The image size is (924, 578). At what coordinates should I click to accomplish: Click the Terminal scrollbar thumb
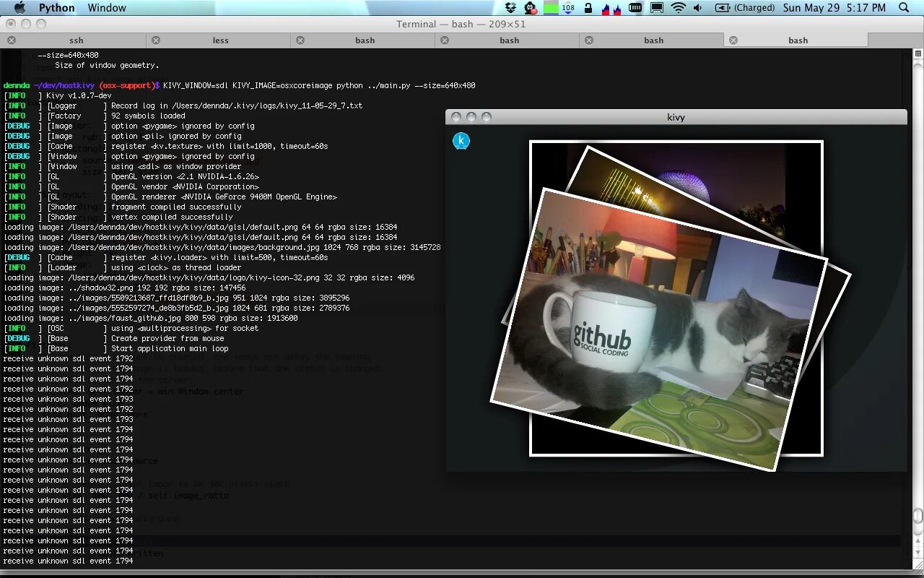tap(918, 515)
